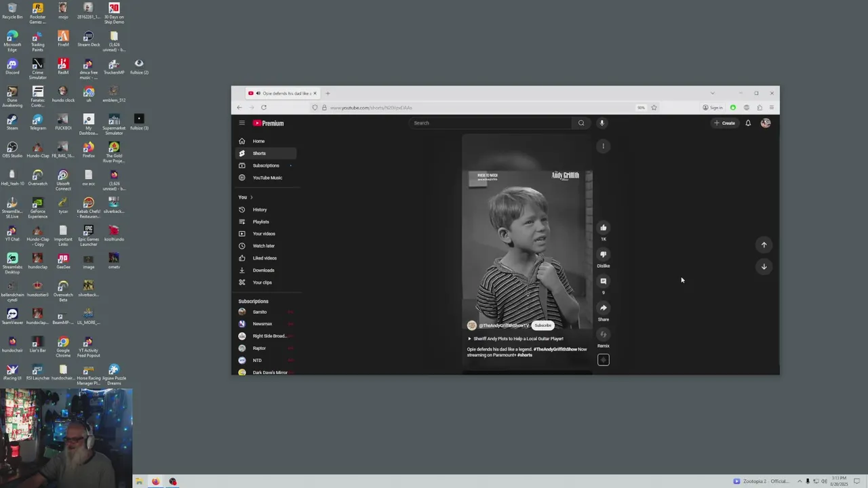868x488 pixels.
Task: Share this YouTube short
Action: (x=603, y=308)
